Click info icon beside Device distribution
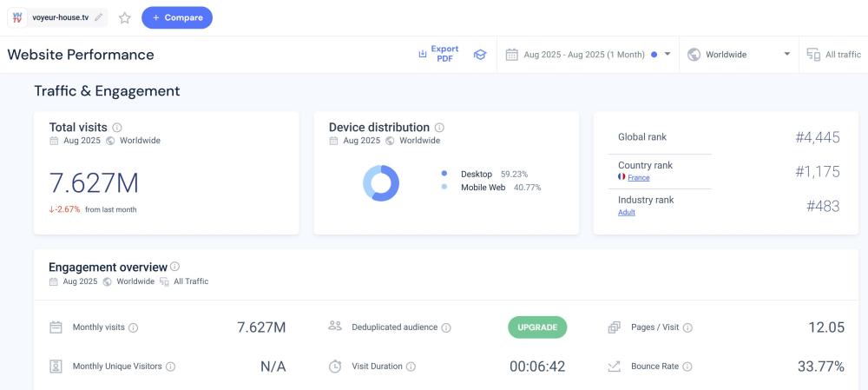 pyautogui.click(x=439, y=128)
